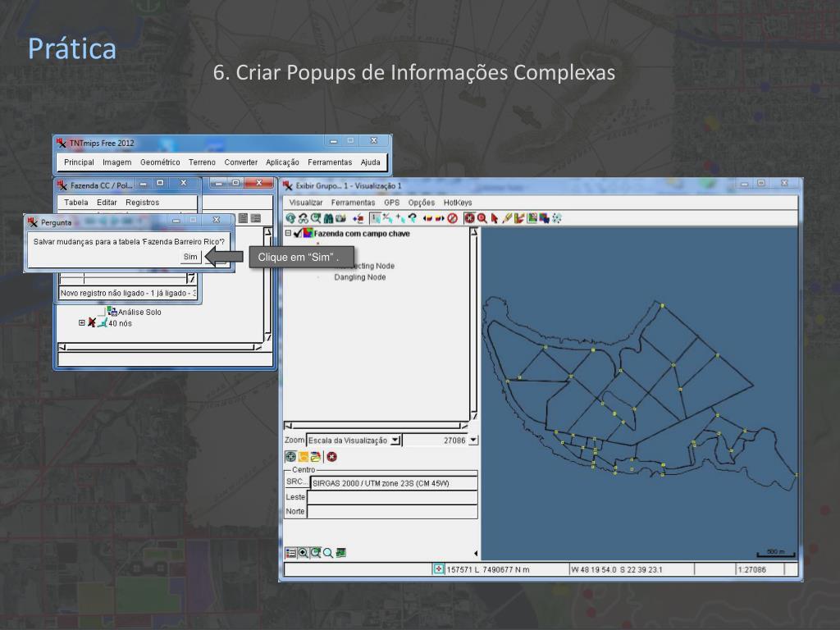The height and width of the screenshot is (630, 840).
Task: Open the zoom scale 27086 dropdown arrow
Action: pyautogui.click(x=473, y=441)
